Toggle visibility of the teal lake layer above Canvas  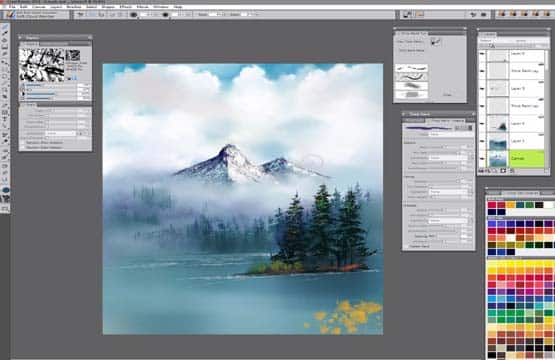click(482, 141)
